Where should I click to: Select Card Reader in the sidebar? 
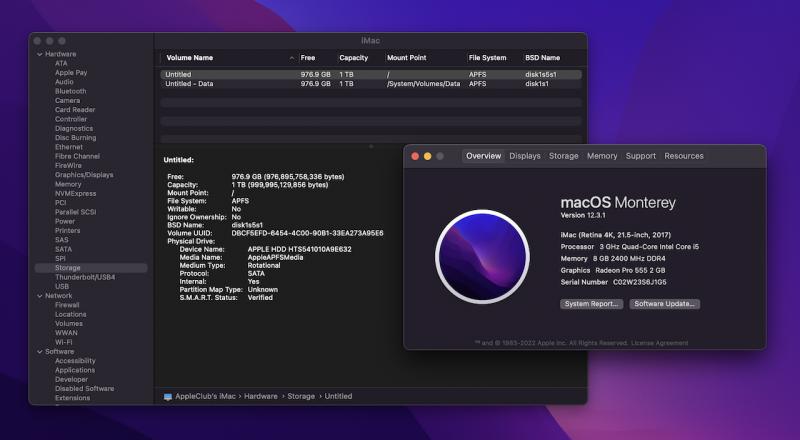75,110
